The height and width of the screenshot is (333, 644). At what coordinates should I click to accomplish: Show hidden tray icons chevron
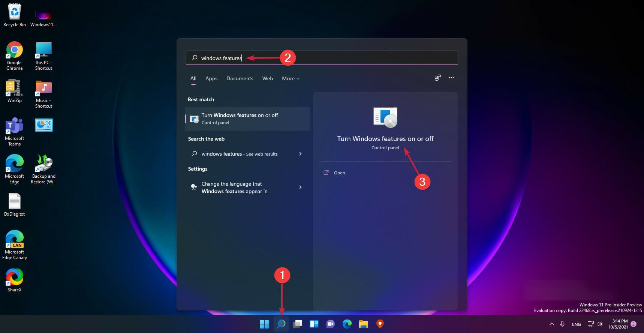(x=551, y=324)
